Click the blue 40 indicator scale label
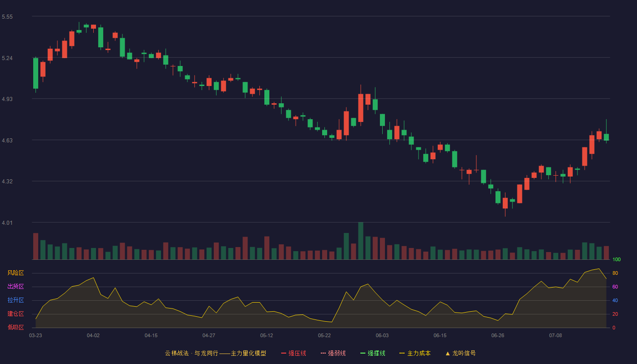This screenshot has height=364, width=637. (x=615, y=301)
